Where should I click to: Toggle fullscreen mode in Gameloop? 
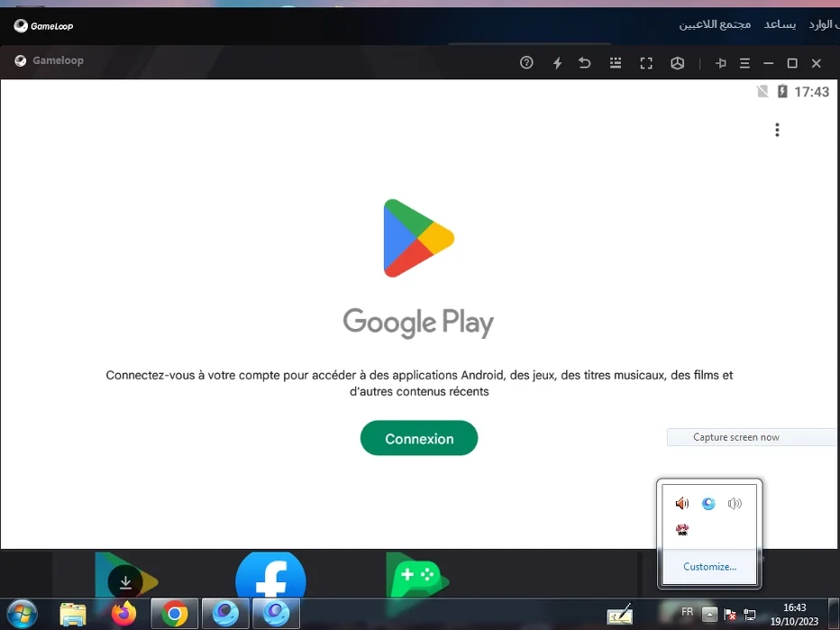[x=646, y=63]
